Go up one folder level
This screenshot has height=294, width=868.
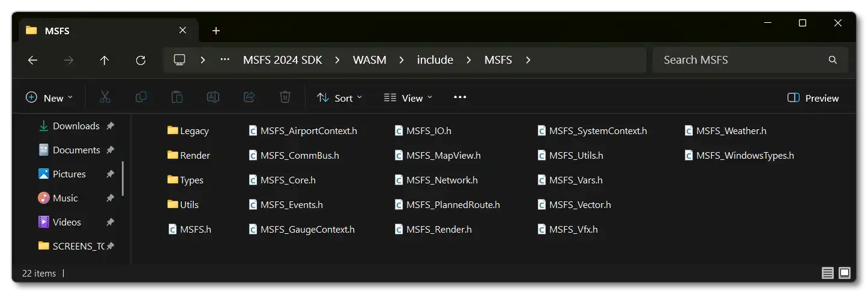tap(104, 60)
